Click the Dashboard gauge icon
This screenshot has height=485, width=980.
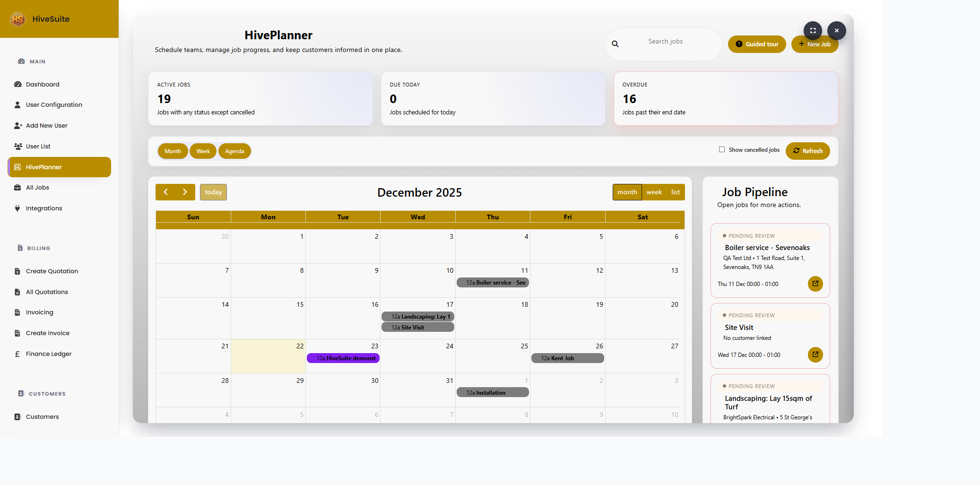[17, 84]
